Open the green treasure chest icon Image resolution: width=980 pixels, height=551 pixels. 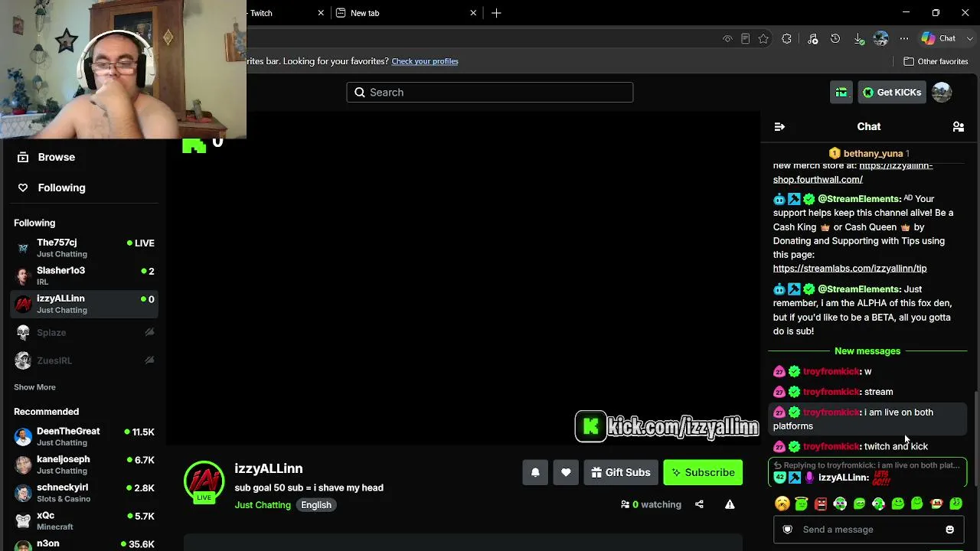pyautogui.click(x=841, y=93)
